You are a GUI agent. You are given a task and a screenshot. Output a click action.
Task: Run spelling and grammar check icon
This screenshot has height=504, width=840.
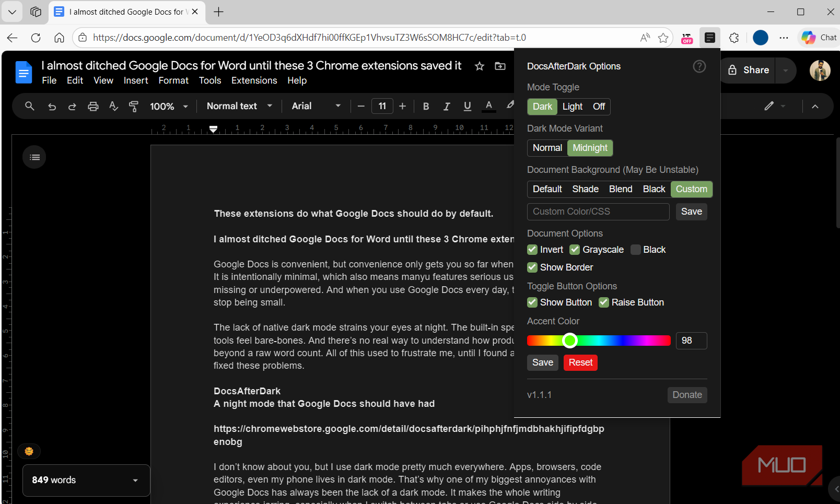click(113, 106)
